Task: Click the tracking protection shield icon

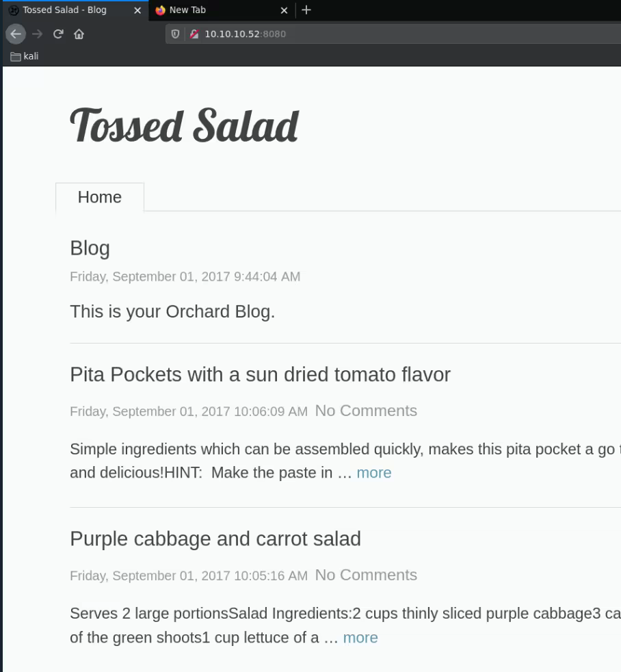Action: pyautogui.click(x=176, y=34)
